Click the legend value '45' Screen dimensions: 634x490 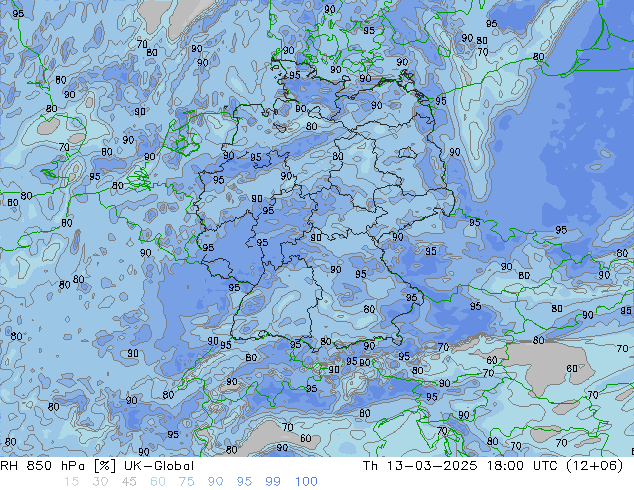(129, 482)
